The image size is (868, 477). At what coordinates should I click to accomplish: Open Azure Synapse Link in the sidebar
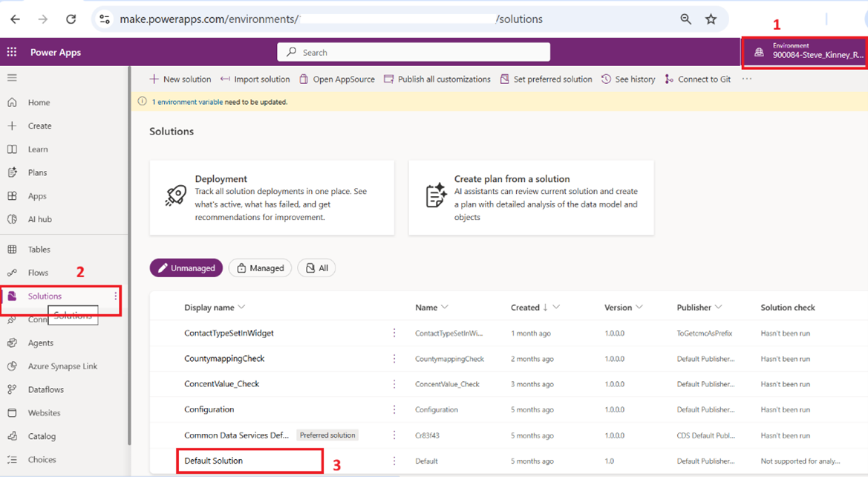(x=62, y=366)
